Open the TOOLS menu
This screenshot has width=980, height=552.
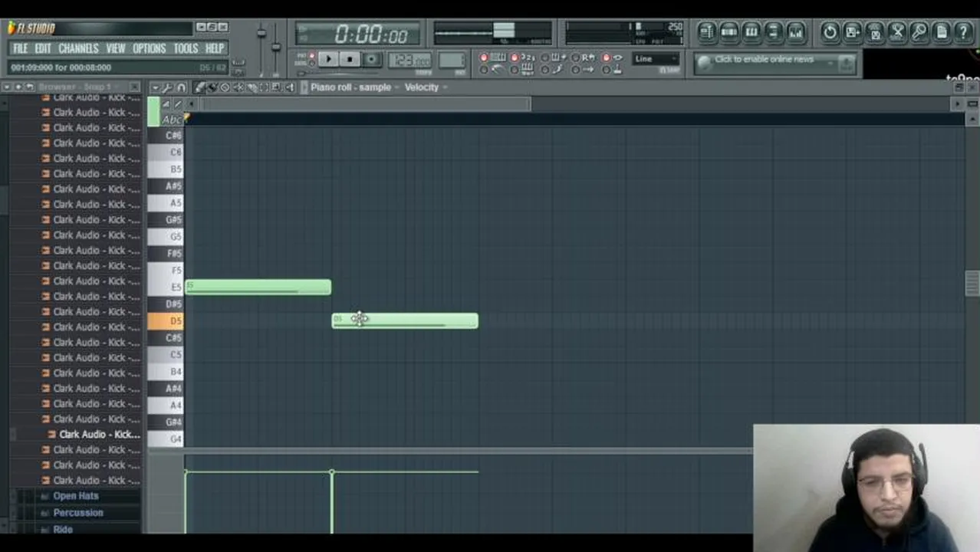coord(186,48)
